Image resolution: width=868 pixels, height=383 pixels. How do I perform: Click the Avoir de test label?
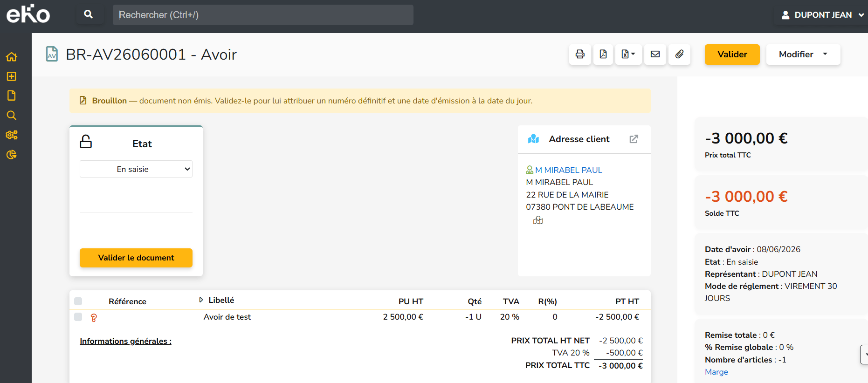point(227,317)
